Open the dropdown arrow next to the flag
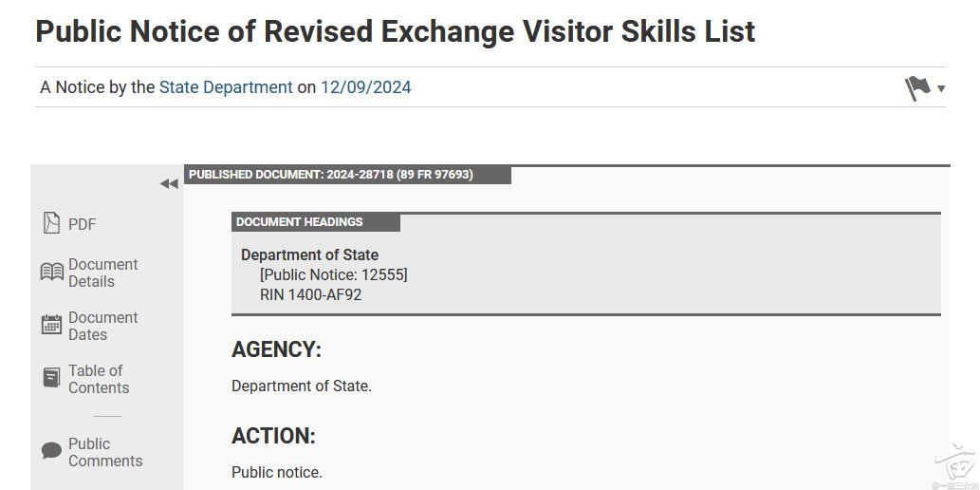Screen dimensions: 980x490 point(941,89)
